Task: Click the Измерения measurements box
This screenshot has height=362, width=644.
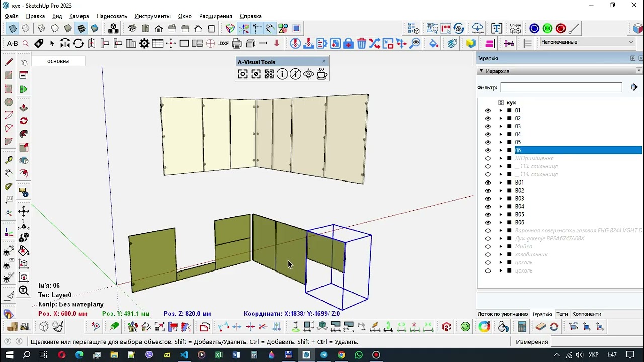Action: [x=597, y=342]
